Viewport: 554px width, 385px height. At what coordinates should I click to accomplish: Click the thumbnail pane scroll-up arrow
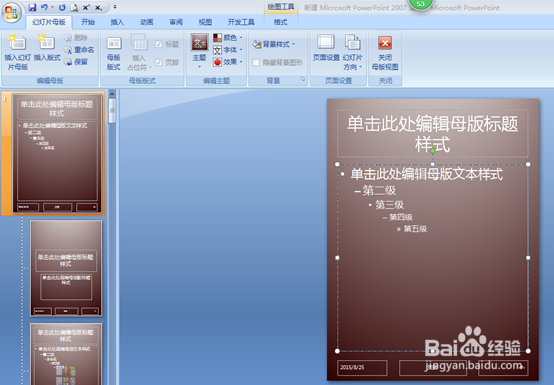pos(112,94)
